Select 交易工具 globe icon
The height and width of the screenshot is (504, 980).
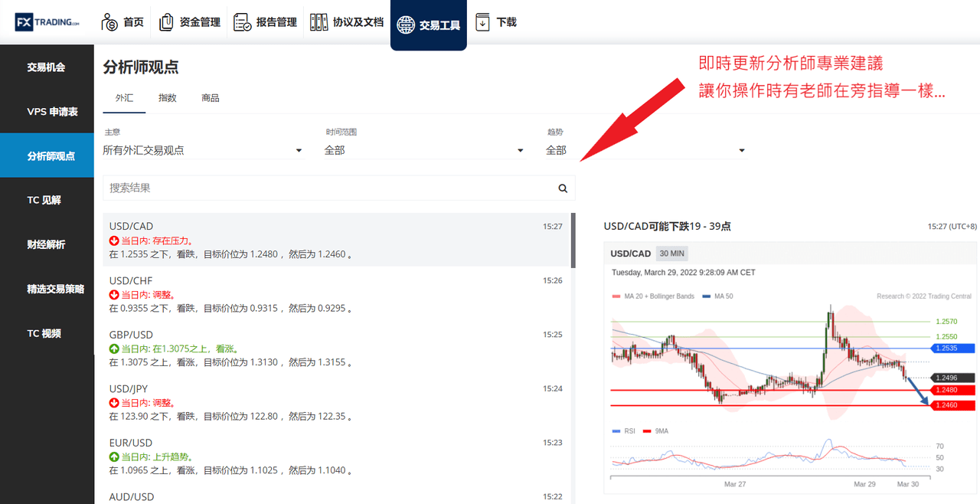coord(405,25)
